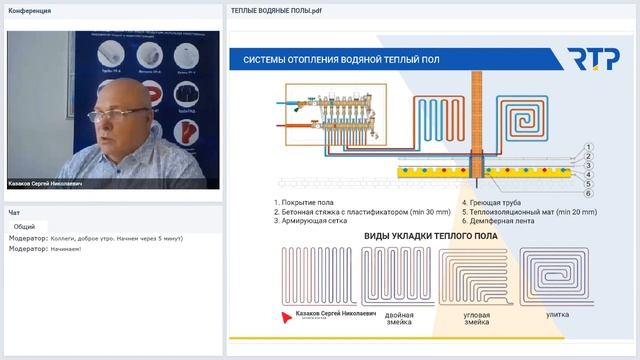This screenshot has height=360, width=640.
Task: Click legend text '4. Греющая труба'
Action: [x=491, y=202]
